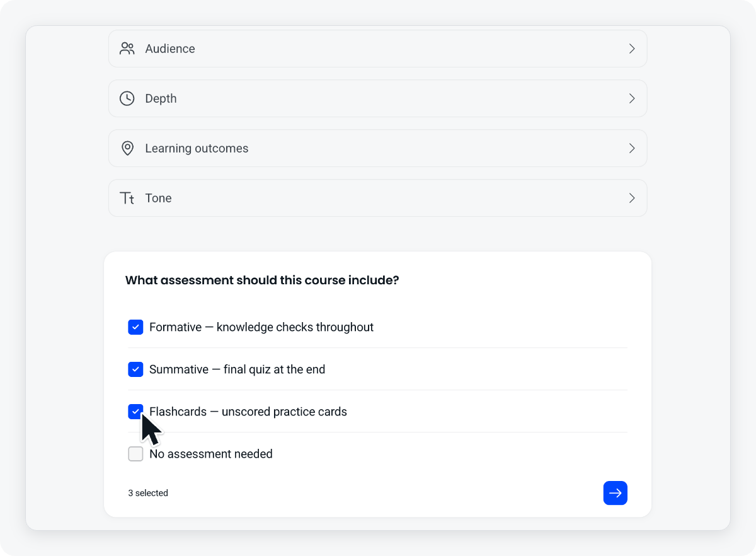Check the No assessment needed box
Viewport: 756px width, 556px height.
tap(135, 454)
